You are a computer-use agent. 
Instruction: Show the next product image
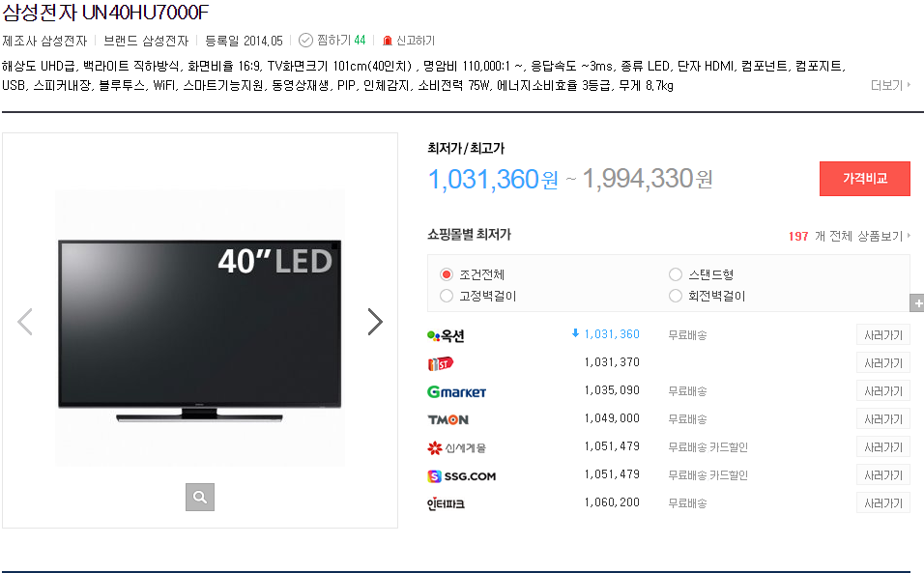pos(375,322)
